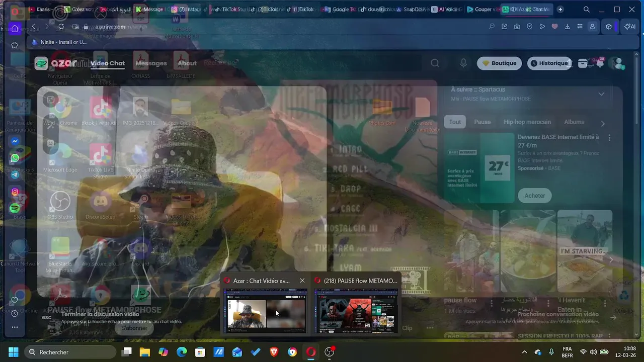Open the downloads icon in Opera toolbar
This screenshot has height=362, width=644.
coord(568,27)
